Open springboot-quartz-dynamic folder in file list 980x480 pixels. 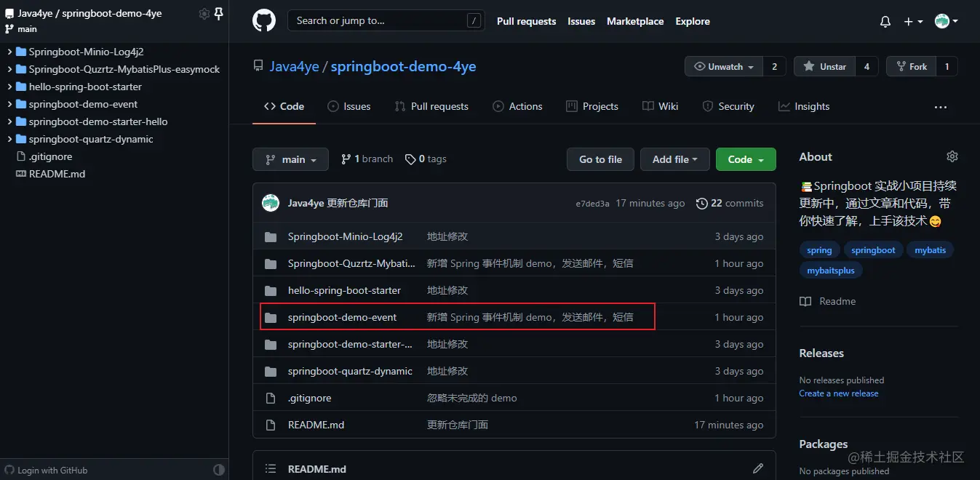coord(350,371)
